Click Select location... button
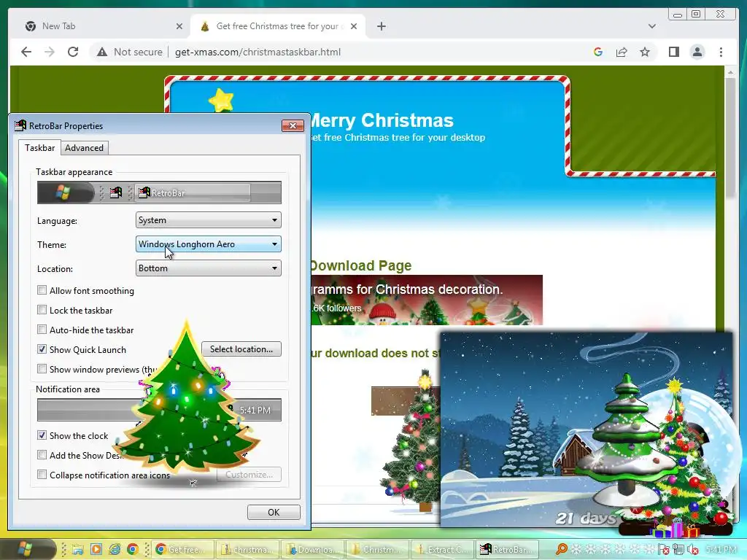Viewport: 747px width, 560px height. [x=241, y=349]
